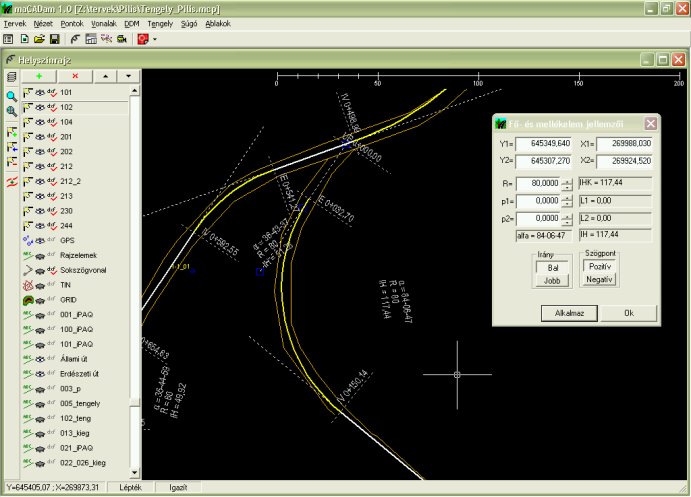Add a layer with the green plus button

39,76
